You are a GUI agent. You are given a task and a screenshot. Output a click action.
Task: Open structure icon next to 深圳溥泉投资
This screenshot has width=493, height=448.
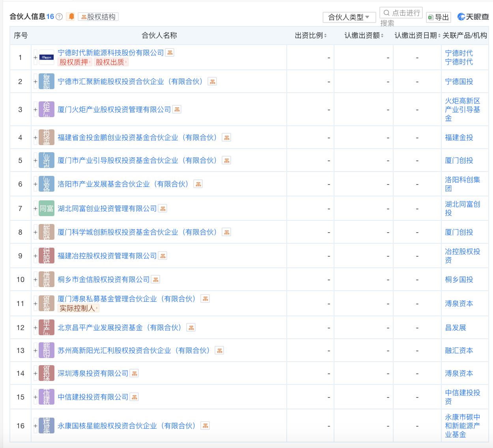tap(134, 373)
